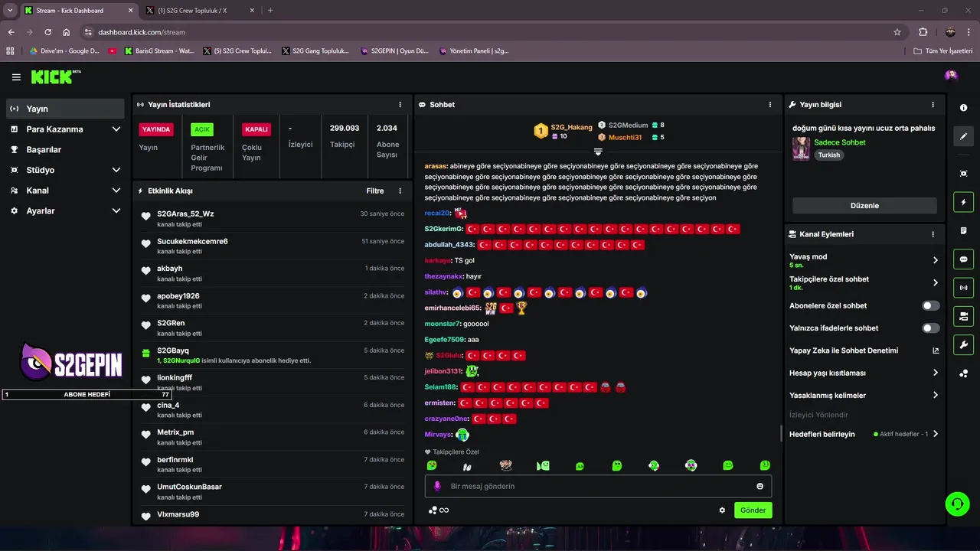
Task: Open Kanal Eylemleri panel three-dot menu
Action: click(x=933, y=234)
